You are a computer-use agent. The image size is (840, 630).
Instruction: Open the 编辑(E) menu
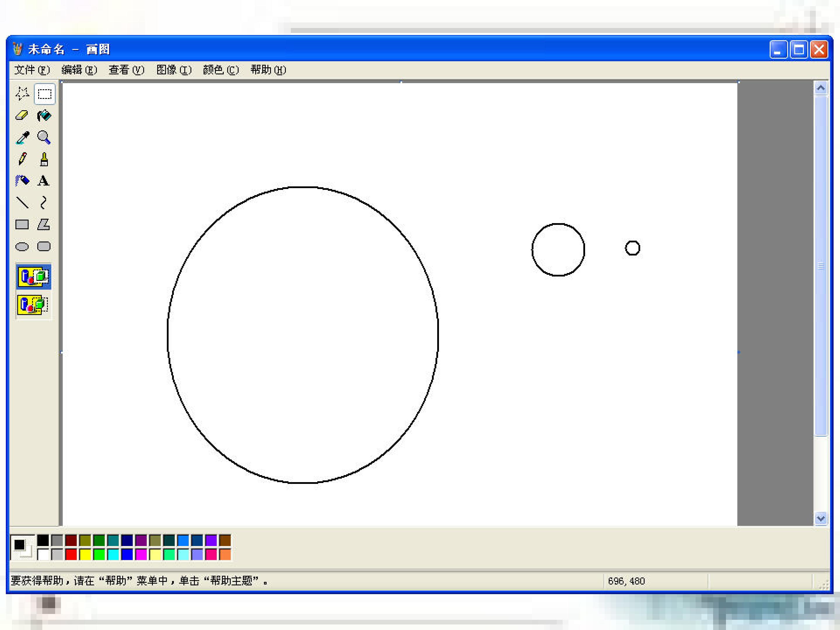coord(79,70)
